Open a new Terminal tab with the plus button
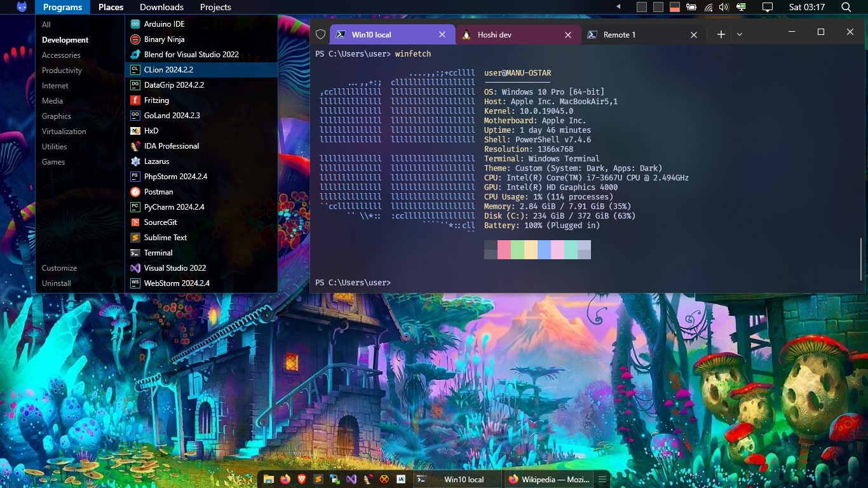Viewport: 868px width, 488px height. pyautogui.click(x=721, y=34)
